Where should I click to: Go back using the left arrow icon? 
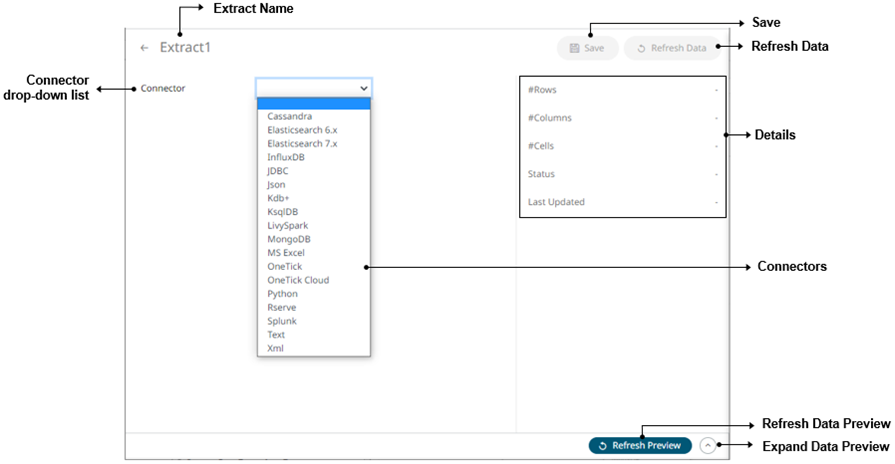pyautogui.click(x=144, y=48)
